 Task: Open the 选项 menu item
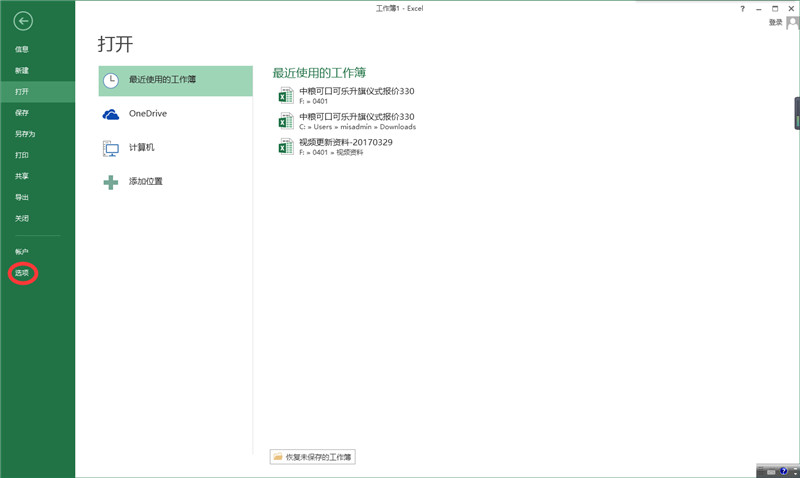[22, 272]
